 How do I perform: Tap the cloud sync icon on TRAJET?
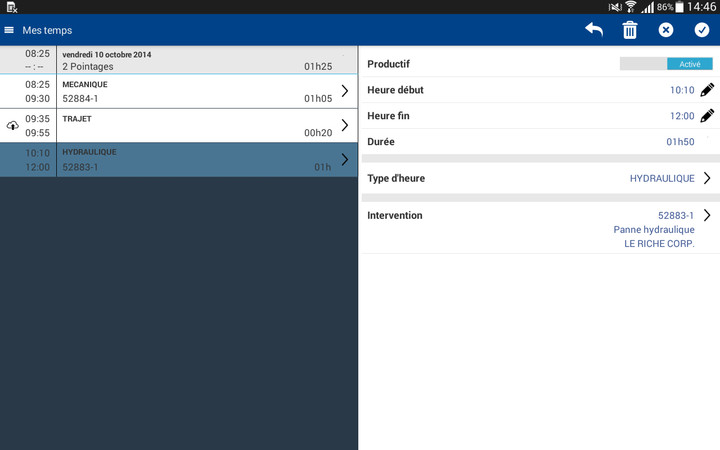click(x=12, y=125)
